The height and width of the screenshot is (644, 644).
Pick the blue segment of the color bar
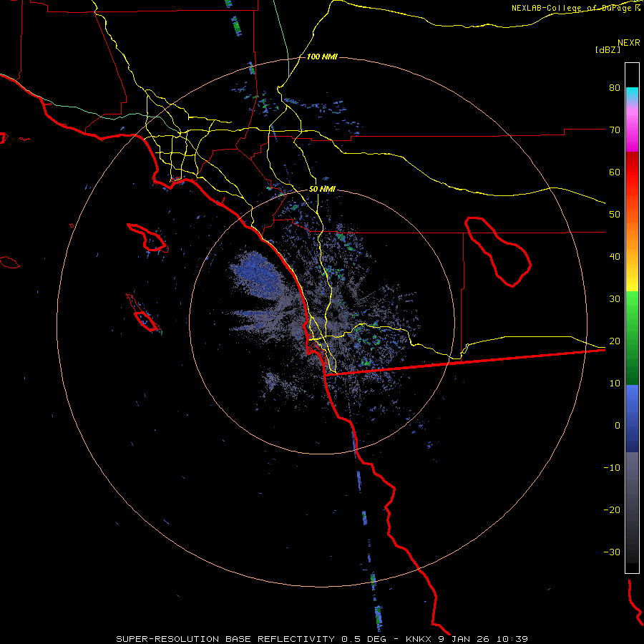click(x=632, y=419)
